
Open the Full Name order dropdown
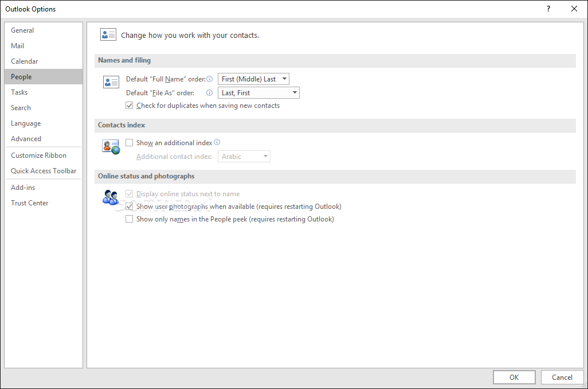[253, 79]
